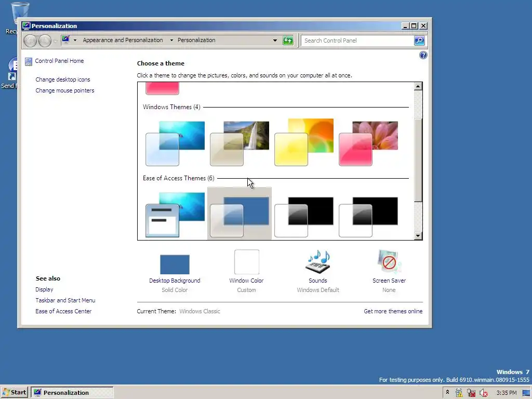Select the highlighted Windows Classic theme
This screenshot has width=532, height=399.
pyautogui.click(x=240, y=214)
